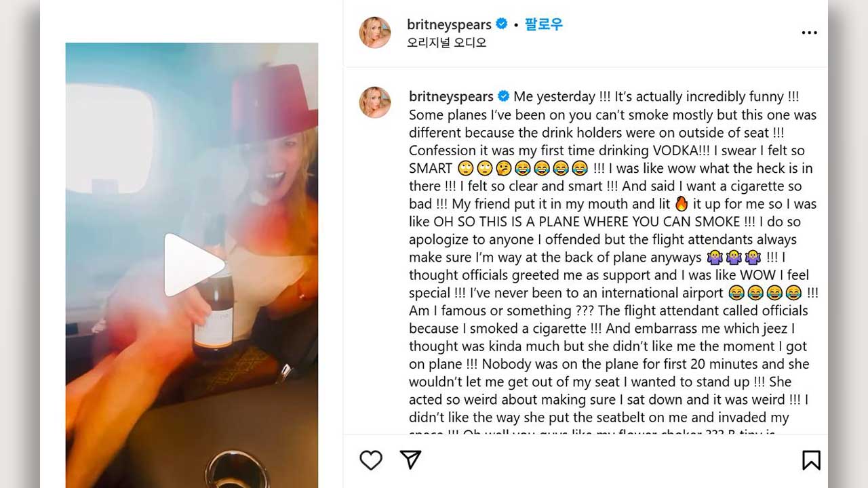The height and width of the screenshot is (488, 868).
Task: Click the verified badge in the post header
Action: (x=502, y=24)
